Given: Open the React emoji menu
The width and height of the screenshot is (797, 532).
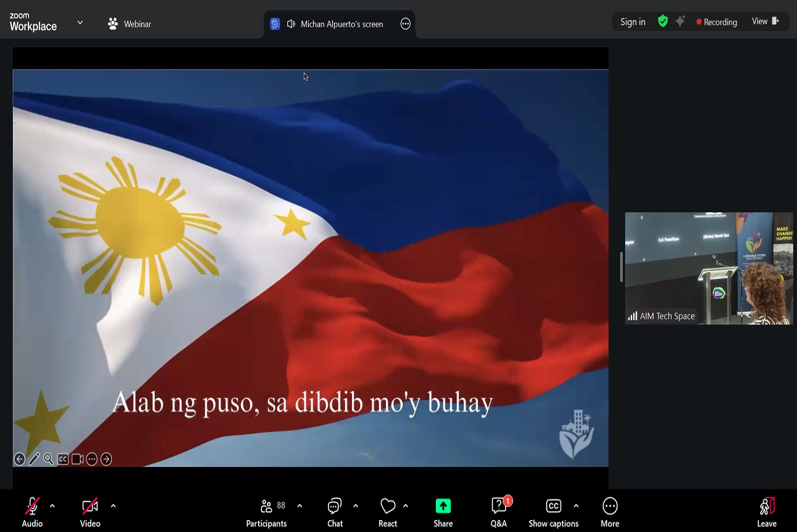Looking at the screenshot, I should [x=388, y=513].
